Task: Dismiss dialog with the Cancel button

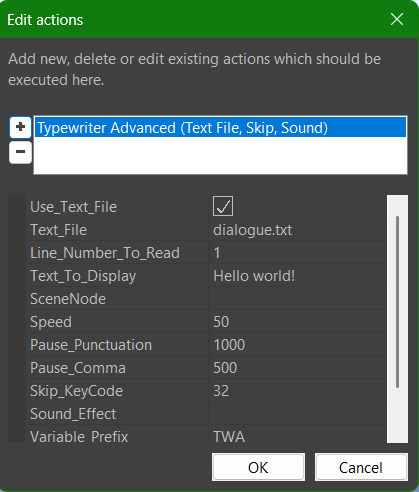Action: tap(361, 467)
